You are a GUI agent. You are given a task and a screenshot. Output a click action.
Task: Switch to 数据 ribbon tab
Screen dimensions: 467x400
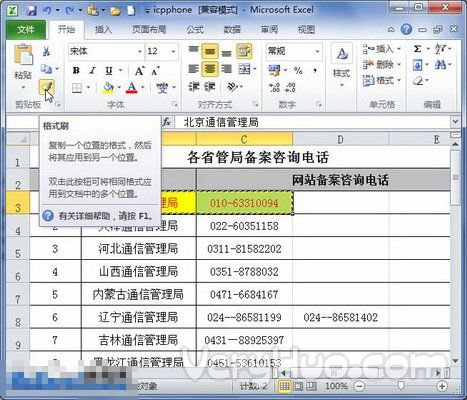pyautogui.click(x=232, y=30)
